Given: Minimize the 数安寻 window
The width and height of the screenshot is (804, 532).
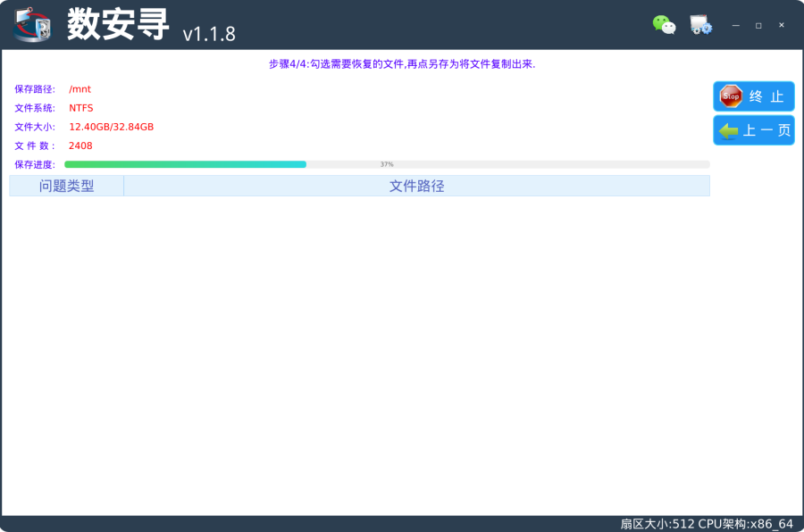Looking at the screenshot, I should (736, 25).
